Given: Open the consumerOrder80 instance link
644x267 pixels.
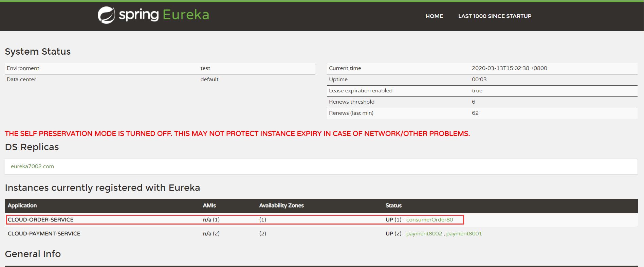Looking at the screenshot, I should tap(429, 220).
